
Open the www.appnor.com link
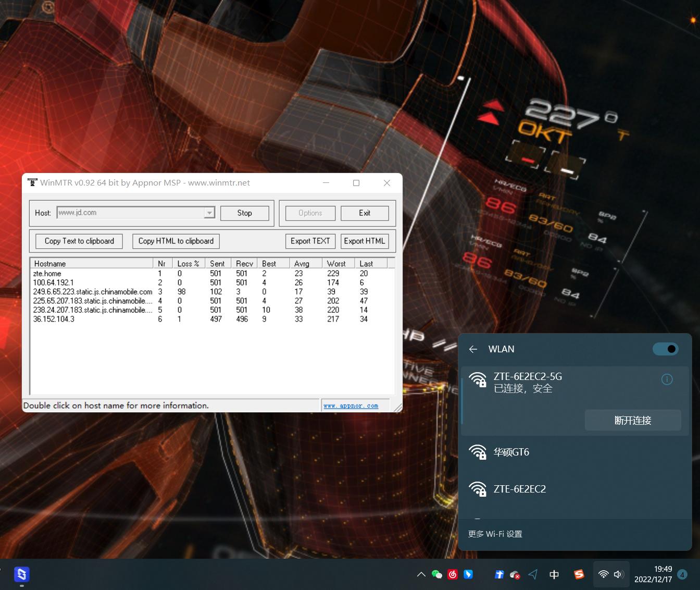coord(351,405)
